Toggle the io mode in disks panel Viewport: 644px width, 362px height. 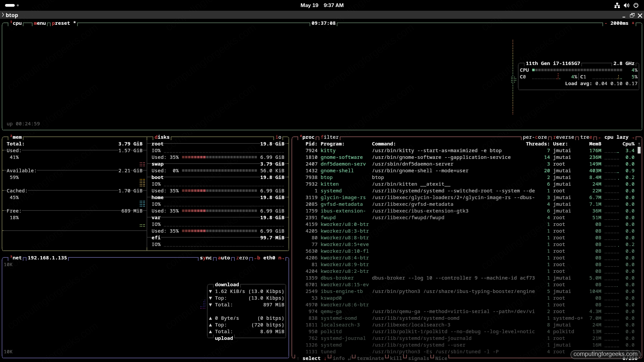click(278, 137)
